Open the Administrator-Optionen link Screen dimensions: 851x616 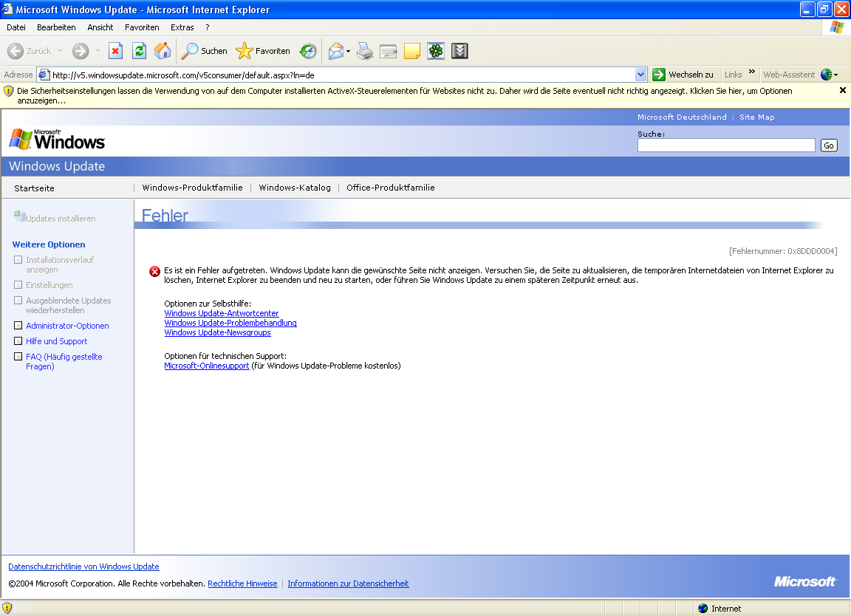tap(67, 326)
